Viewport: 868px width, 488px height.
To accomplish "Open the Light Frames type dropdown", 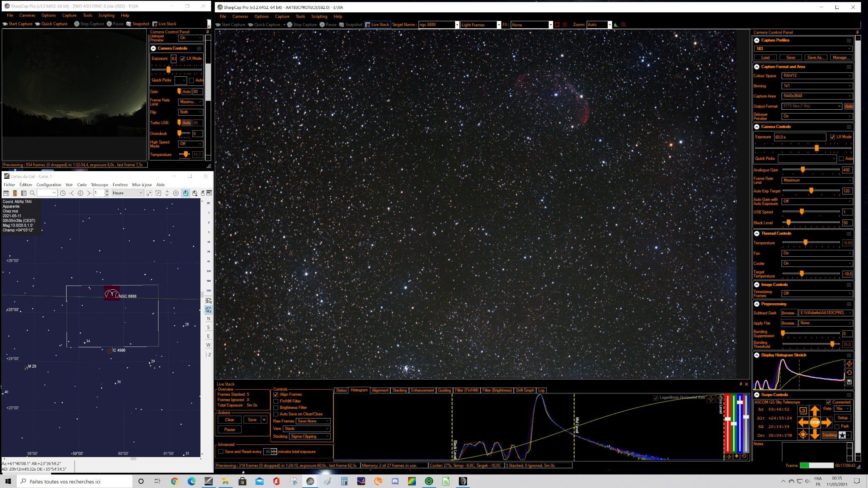I will (481, 25).
